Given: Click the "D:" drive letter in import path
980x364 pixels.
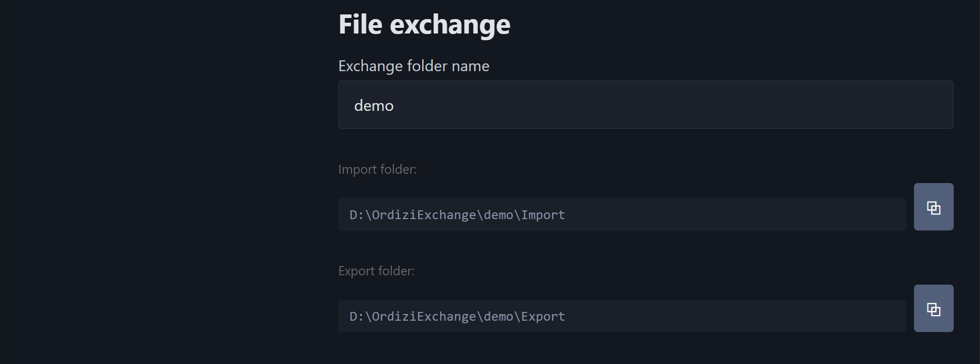Looking at the screenshot, I should coord(357,215).
